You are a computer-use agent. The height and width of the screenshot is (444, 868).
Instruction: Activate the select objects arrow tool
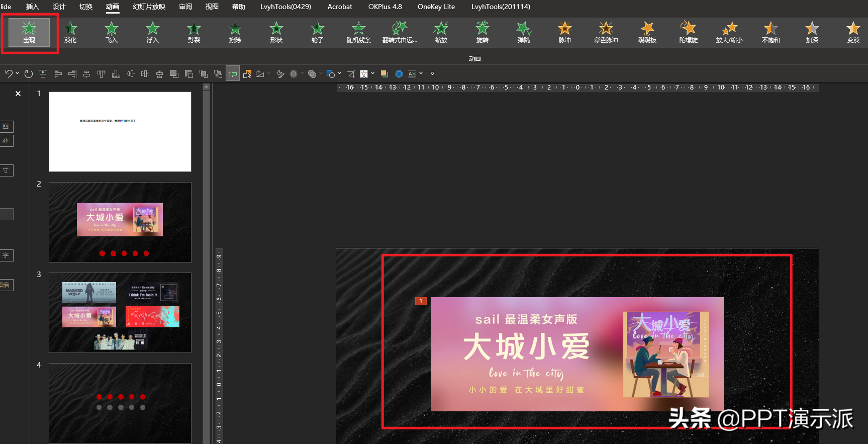(x=247, y=74)
